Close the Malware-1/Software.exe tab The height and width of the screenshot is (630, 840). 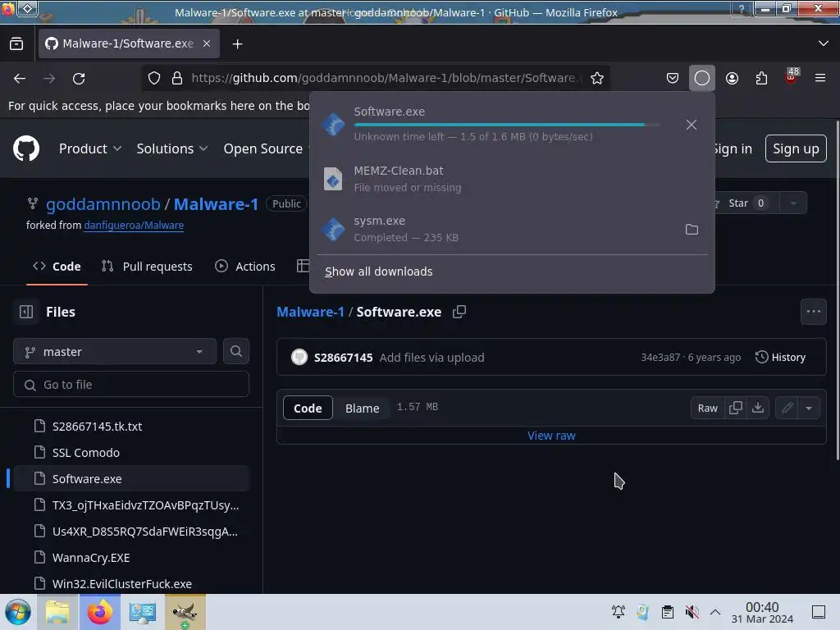(207, 44)
